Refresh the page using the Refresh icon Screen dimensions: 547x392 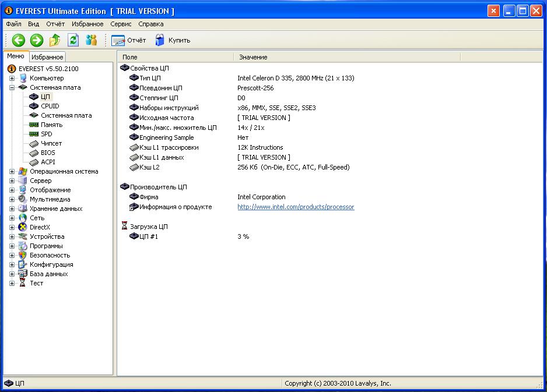(73, 40)
